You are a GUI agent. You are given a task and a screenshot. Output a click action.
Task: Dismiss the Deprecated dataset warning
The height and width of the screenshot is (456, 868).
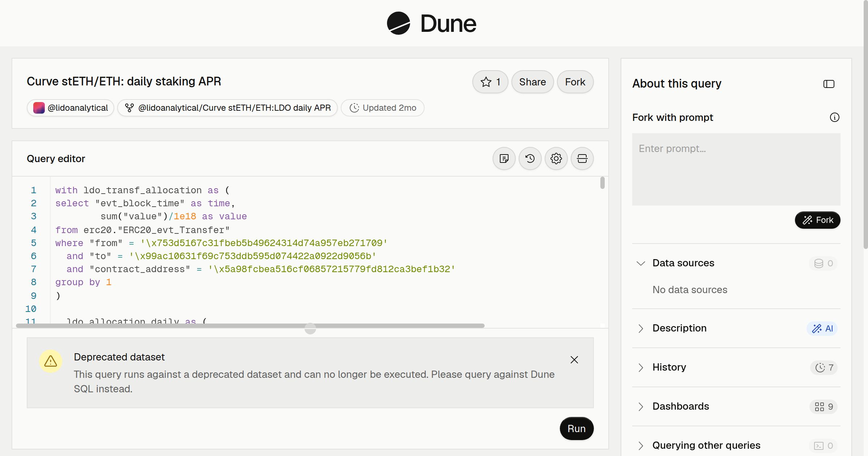[574, 360]
